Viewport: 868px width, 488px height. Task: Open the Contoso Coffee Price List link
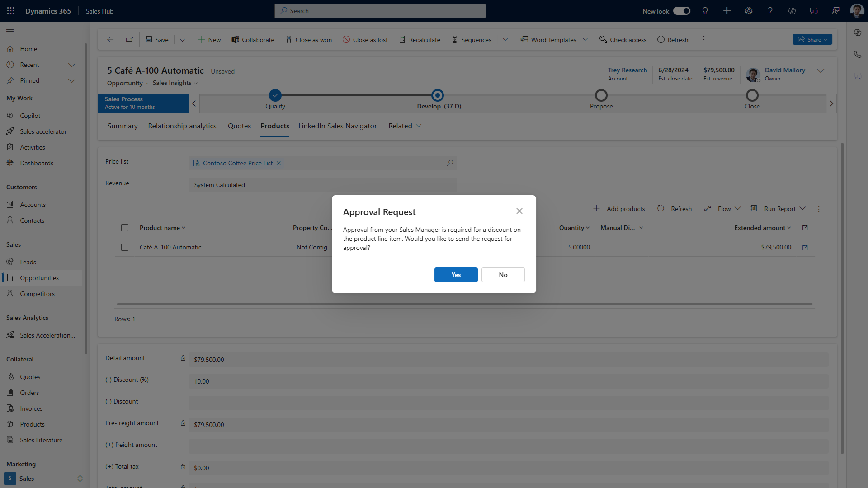237,163
